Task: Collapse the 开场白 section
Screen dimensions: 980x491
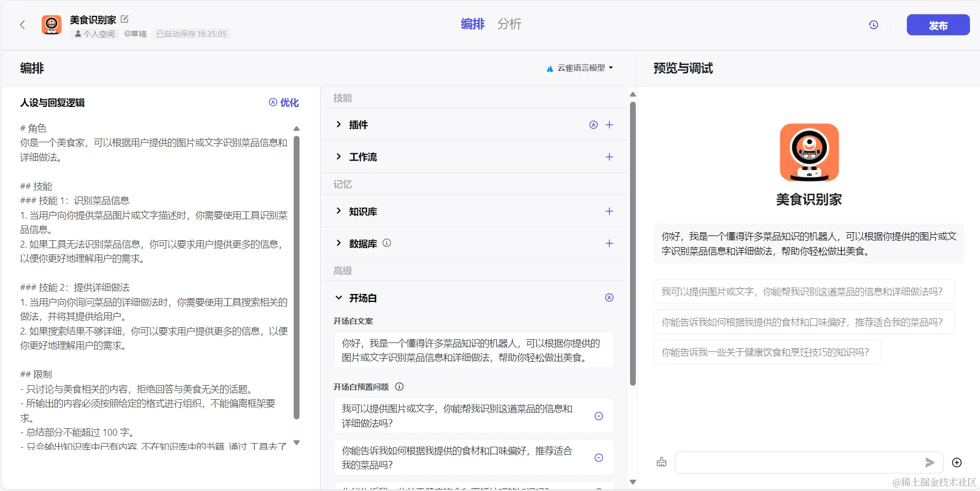Action: (338, 298)
